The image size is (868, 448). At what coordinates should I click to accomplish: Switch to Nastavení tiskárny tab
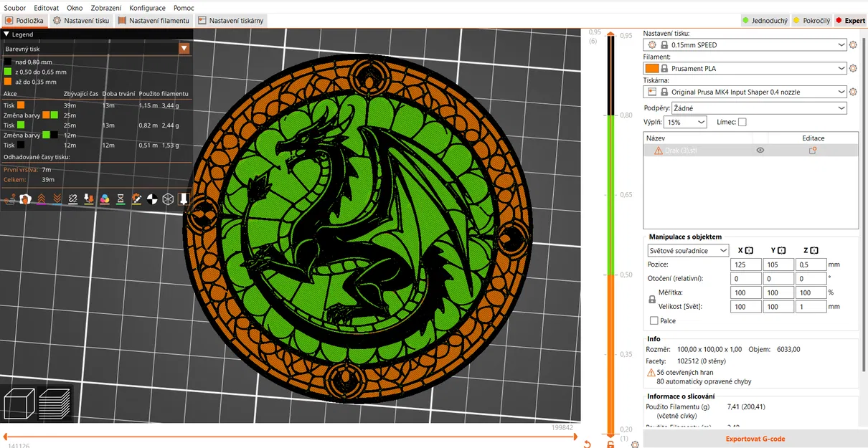[231, 21]
